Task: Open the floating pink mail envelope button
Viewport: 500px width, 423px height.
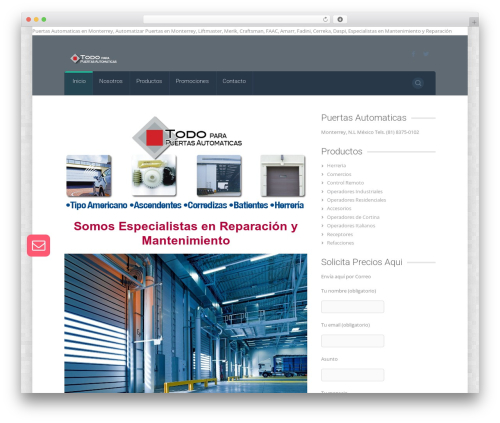Action: (x=39, y=246)
